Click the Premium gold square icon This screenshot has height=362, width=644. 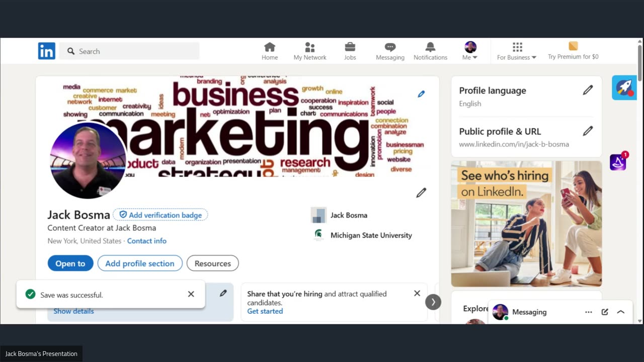pyautogui.click(x=573, y=46)
